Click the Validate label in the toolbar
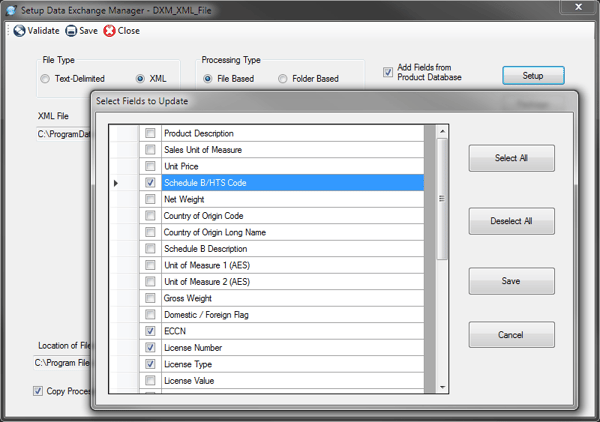The image size is (600, 422). pyautogui.click(x=43, y=31)
